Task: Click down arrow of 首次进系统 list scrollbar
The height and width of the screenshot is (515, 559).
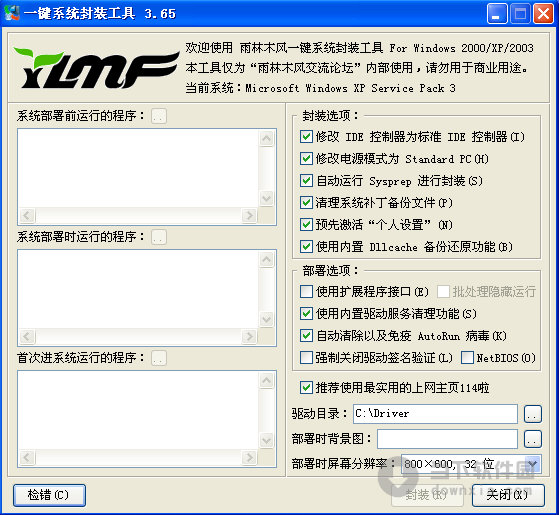Action: [267, 440]
